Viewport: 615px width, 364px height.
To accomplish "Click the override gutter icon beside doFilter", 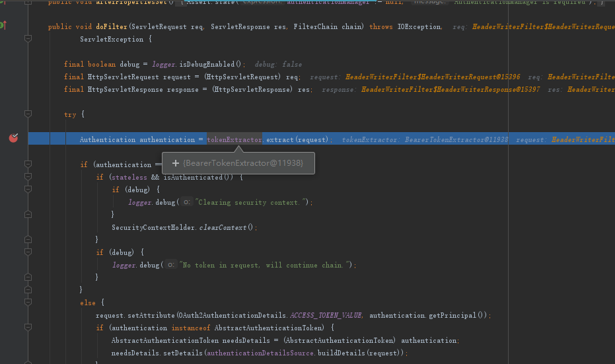I will tap(3, 26).
